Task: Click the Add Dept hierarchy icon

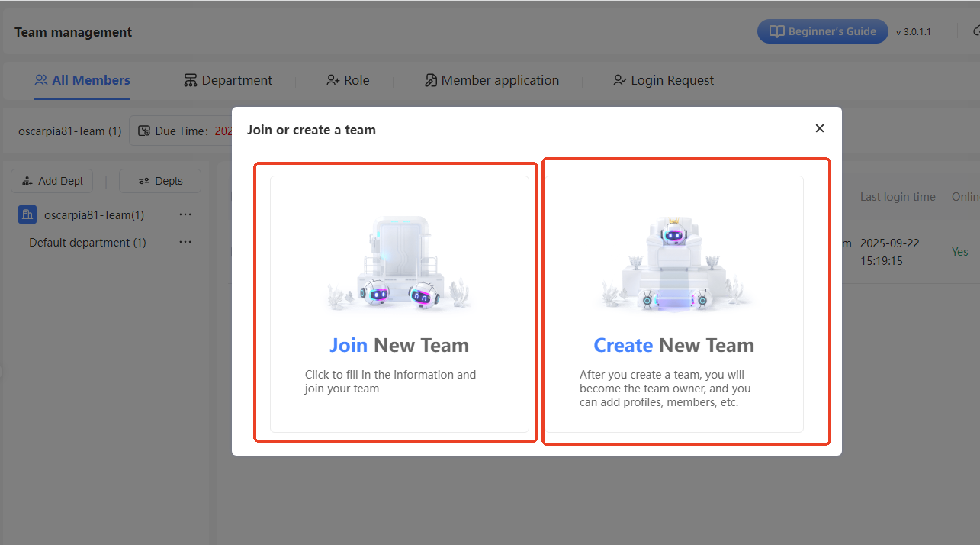Action: point(27,181)
